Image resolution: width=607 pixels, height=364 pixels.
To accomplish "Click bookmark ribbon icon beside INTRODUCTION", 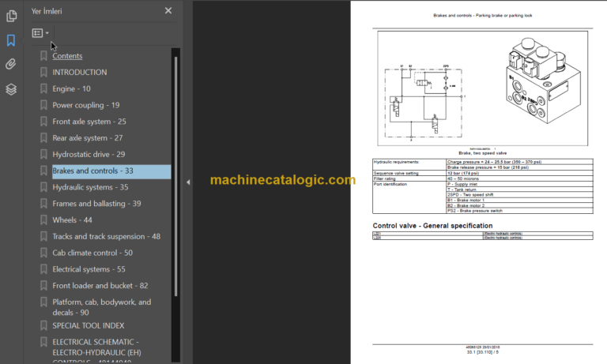I will pos(43,73).
